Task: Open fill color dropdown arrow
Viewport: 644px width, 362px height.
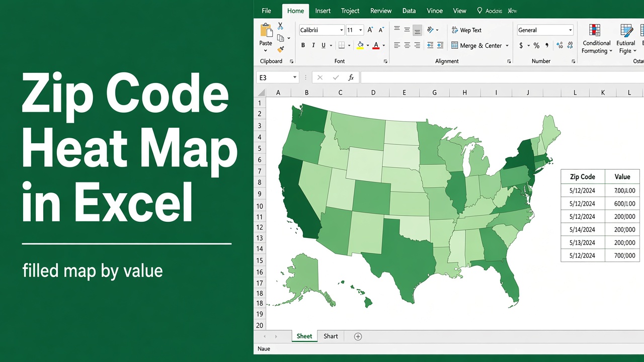Action: [368, 45]
